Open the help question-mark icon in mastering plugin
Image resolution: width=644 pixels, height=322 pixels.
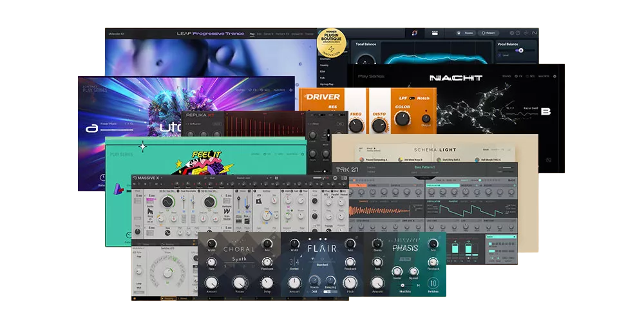[518, 33]
